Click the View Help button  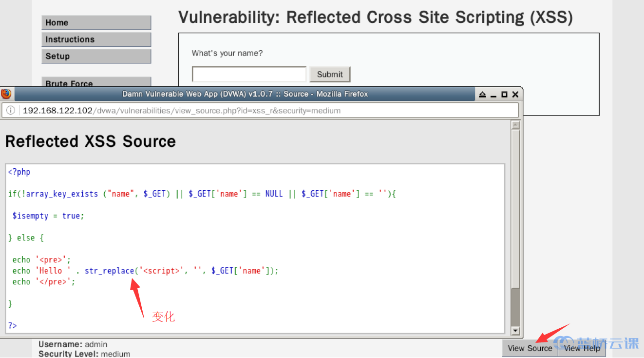pyautogui.click(x=582, y=348)
